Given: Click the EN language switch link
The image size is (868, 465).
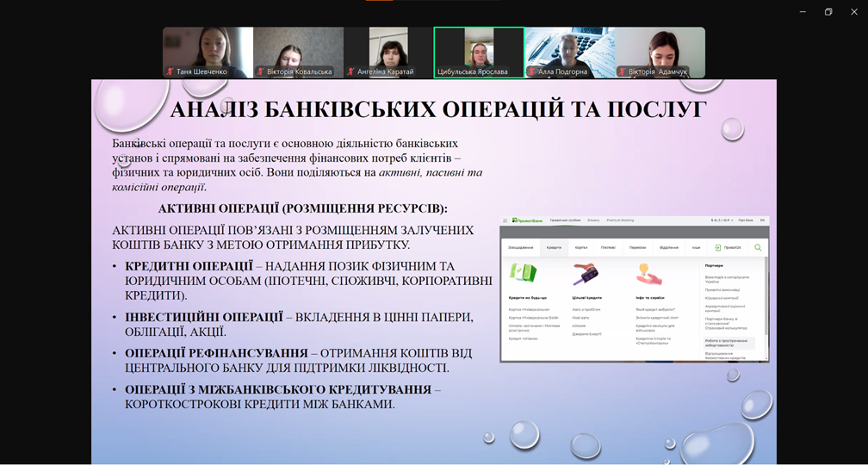Looking at the screenshot, I should point(762,220).
